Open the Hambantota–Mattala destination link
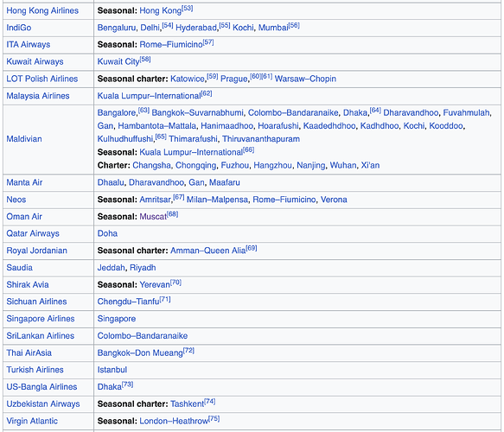Screen dimensions: 504x432 tap(156, 126)
